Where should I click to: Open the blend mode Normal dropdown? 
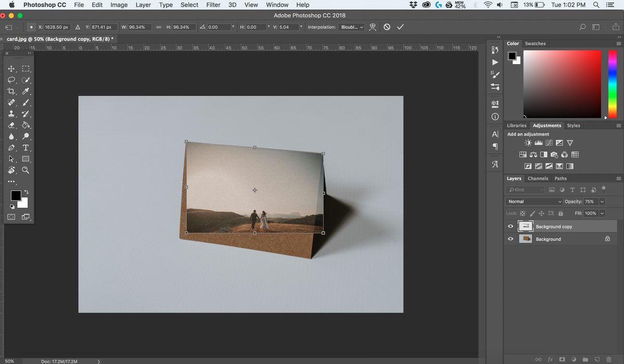coord(534,201)
